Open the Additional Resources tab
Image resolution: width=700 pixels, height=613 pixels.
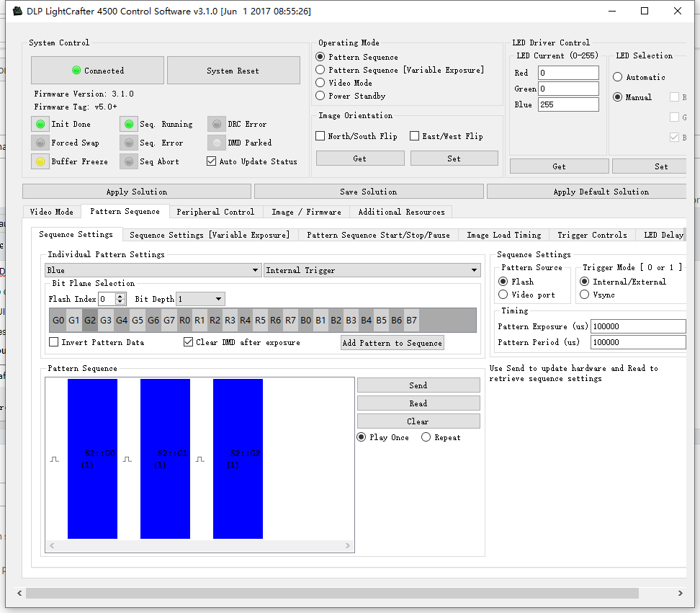[x=401, y=212]
